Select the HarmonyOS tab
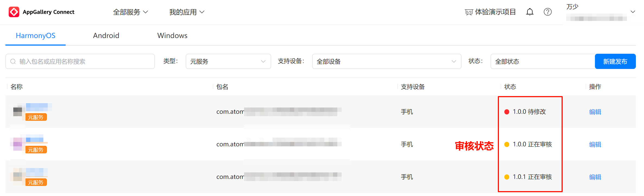Image resolution: width=644 pixels, height=196 pixels. (x=36, y=36)
